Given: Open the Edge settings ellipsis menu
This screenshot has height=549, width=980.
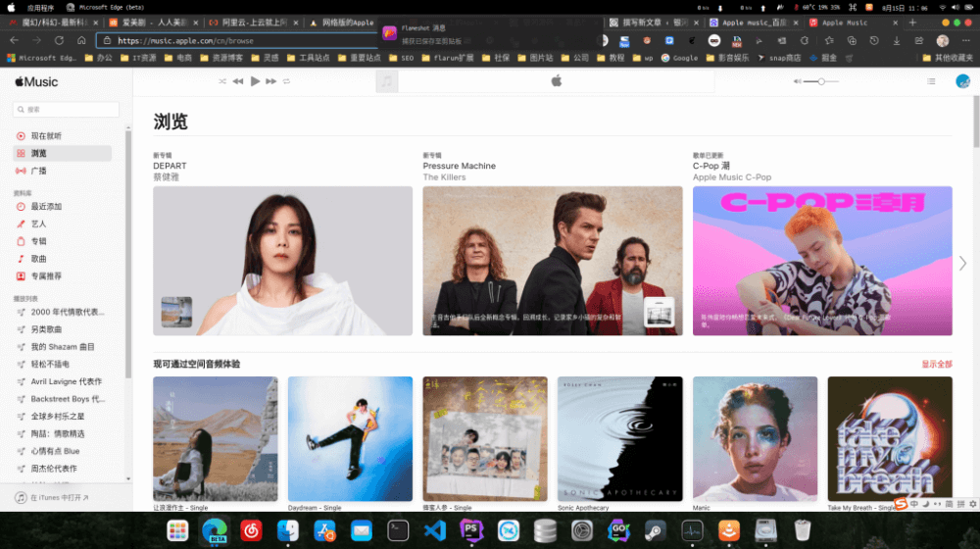Looking at the screenshot, I should pyautogui.click(x=965, y=40).
